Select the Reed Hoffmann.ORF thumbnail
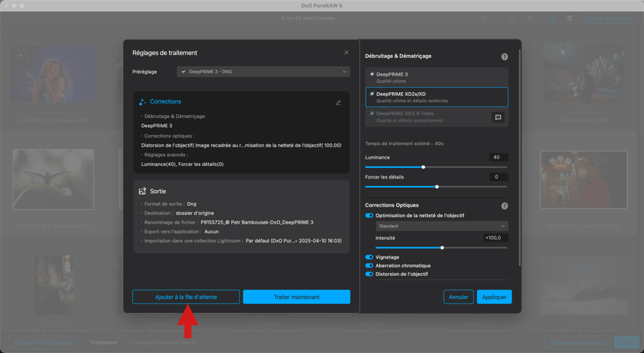This screenshot has height=353, width=644. (x=584, y=74)
